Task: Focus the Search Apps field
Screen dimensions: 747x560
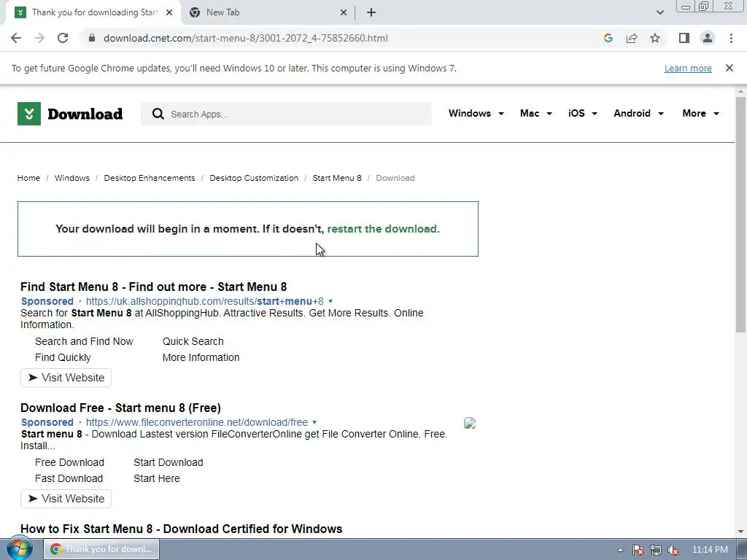Action: pos(286,114)
